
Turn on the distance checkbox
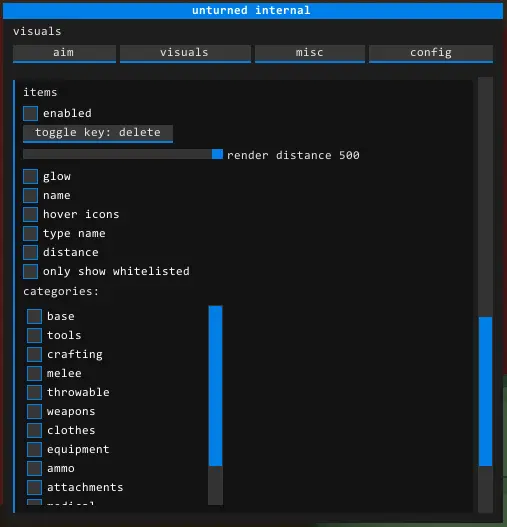(30, 252)
